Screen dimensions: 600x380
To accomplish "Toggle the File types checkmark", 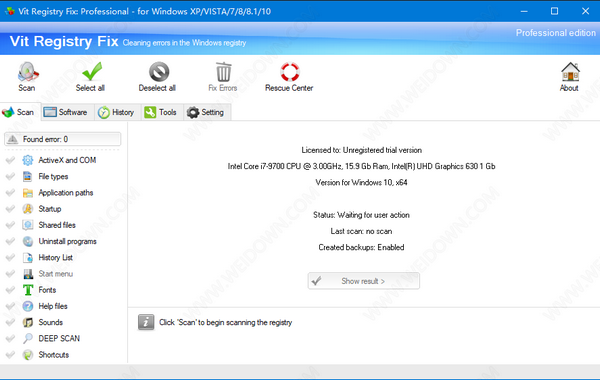I will (x=10, y=176).
